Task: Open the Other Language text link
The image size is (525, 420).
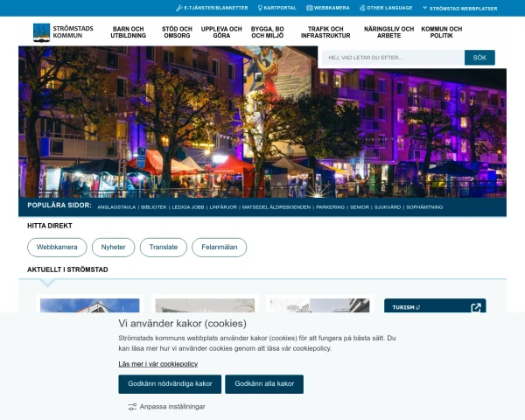Action: pyautogui.click(x=389, y=8)
